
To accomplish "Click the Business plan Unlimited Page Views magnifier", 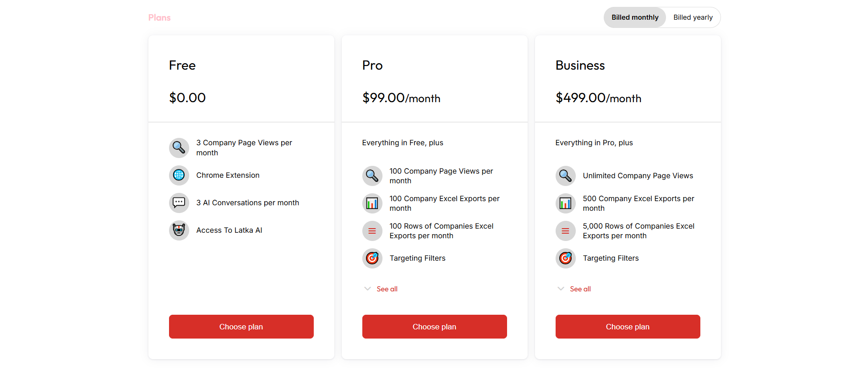I will 565,176.
